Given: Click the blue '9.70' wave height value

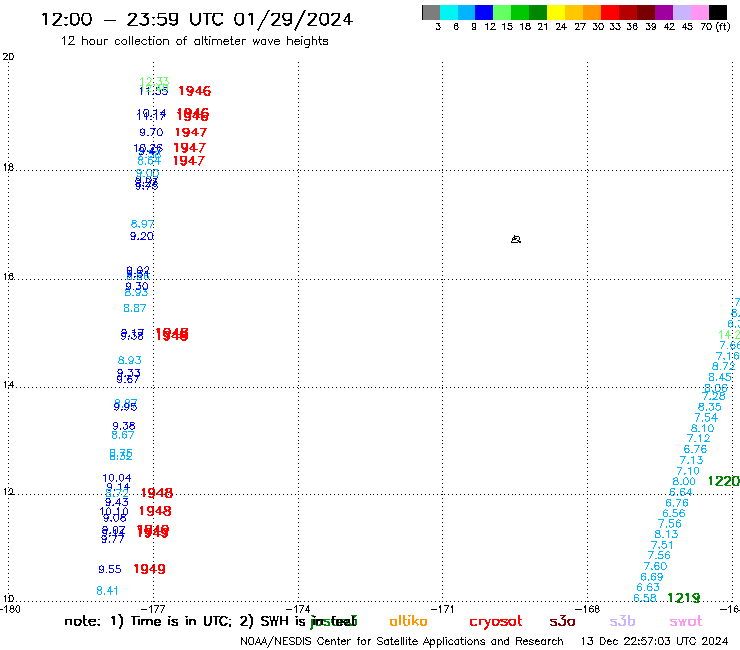Looking at the screenshot, I should [151, 133].
